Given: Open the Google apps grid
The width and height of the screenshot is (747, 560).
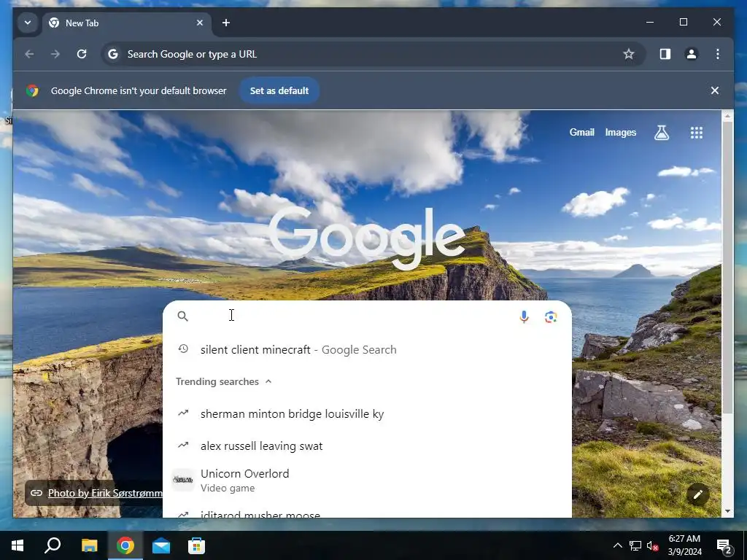Looking at the screenshot, I should tap(697, 133).
